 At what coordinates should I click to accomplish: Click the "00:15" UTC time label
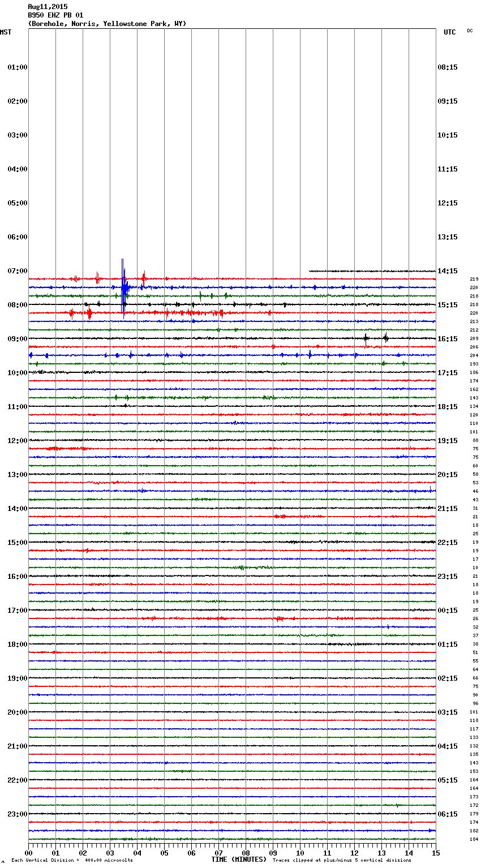tap(448, 611)
